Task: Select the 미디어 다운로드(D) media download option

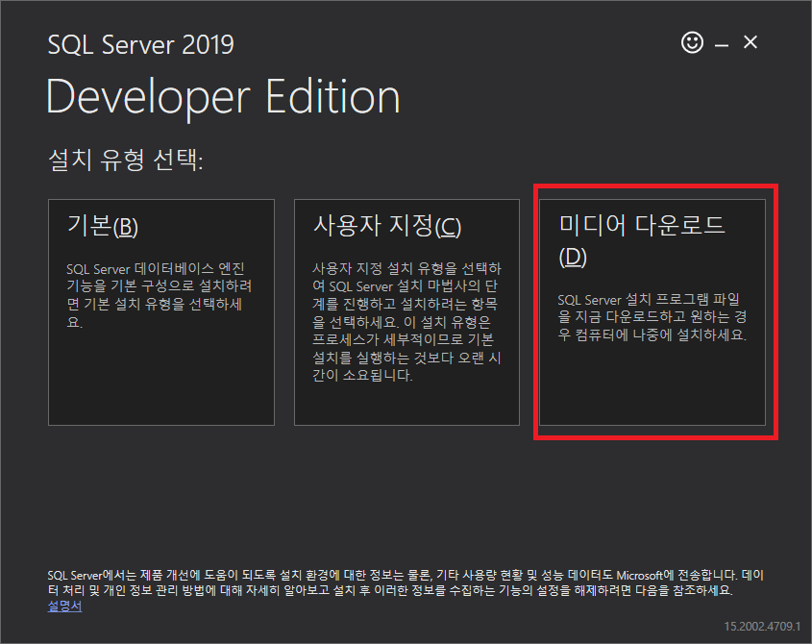Action: tap(652, 312)
